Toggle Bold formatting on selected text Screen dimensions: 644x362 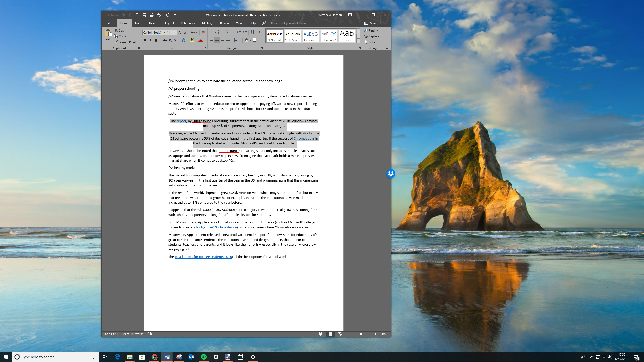[x=145, y=40]
